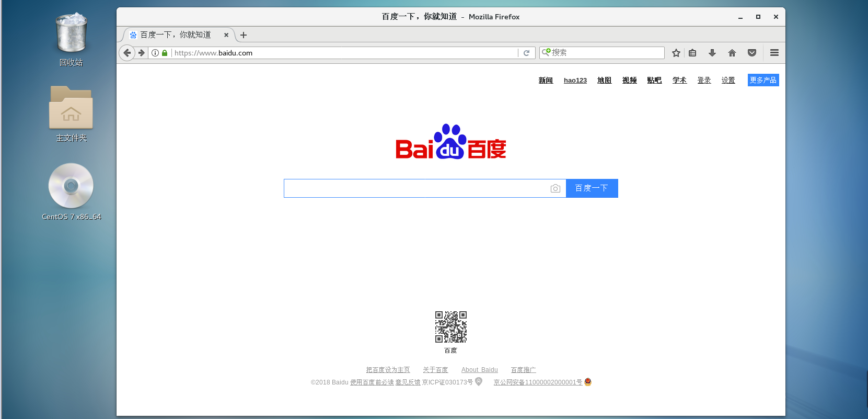Screen dimensions: 868x419
Task: Go to the Firefox home page icon
Action: (x=732, y=53)
